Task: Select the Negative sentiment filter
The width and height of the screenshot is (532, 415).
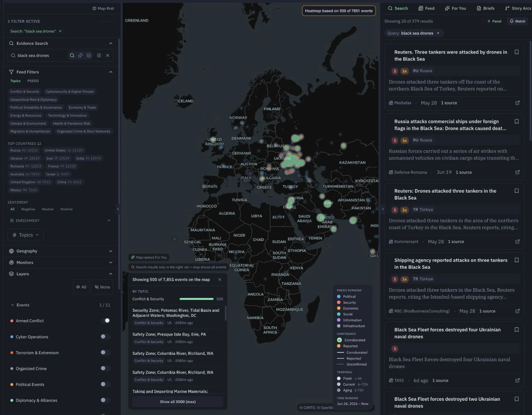Action: 28,209
